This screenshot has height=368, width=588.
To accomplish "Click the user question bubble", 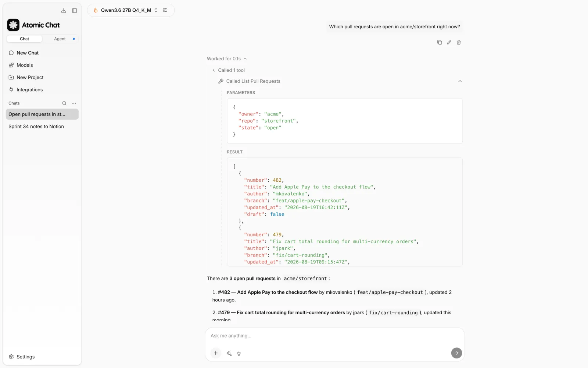I will coord(394,27).
